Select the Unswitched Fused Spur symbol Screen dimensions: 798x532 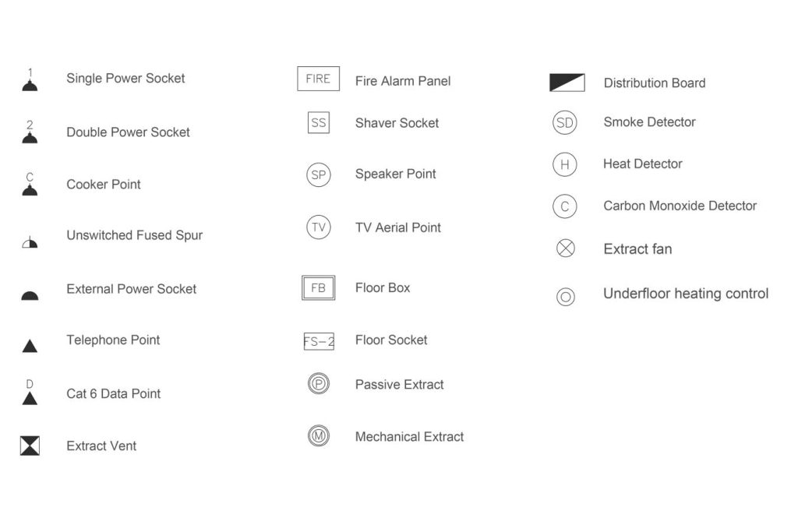pos(30,242)
